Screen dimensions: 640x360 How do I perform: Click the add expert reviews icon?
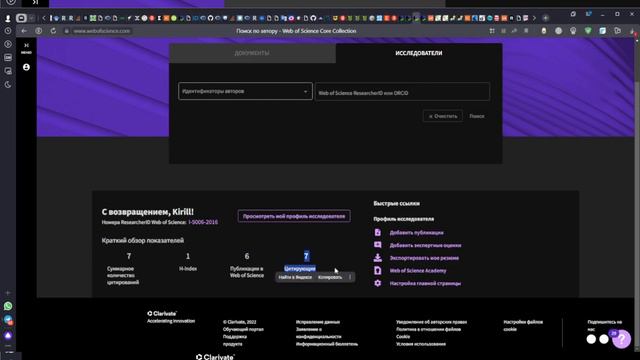click(378, 245)
